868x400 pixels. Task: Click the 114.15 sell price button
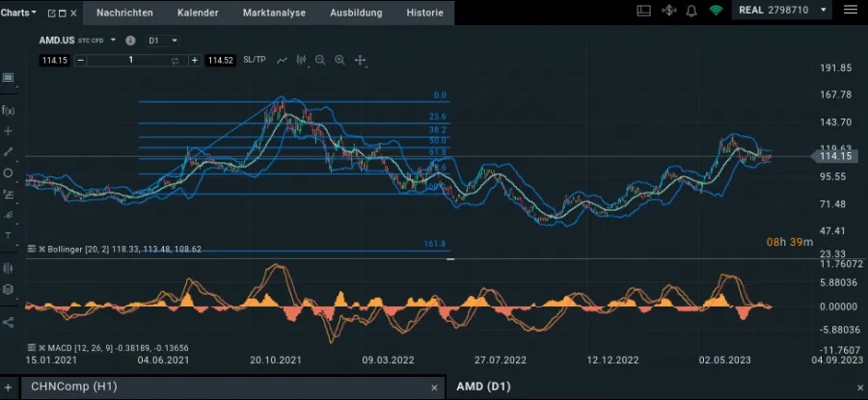click(x=54, y=60)
